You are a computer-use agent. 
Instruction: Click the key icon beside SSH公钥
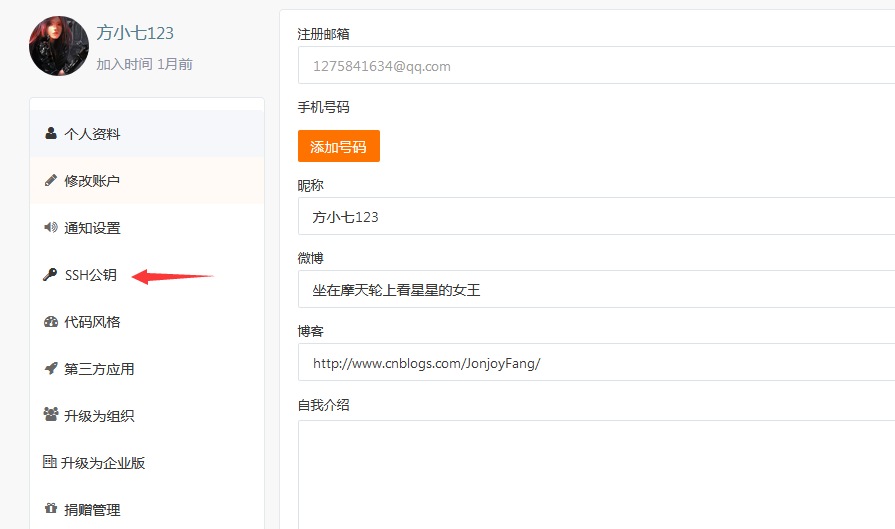tap(50, 274)
